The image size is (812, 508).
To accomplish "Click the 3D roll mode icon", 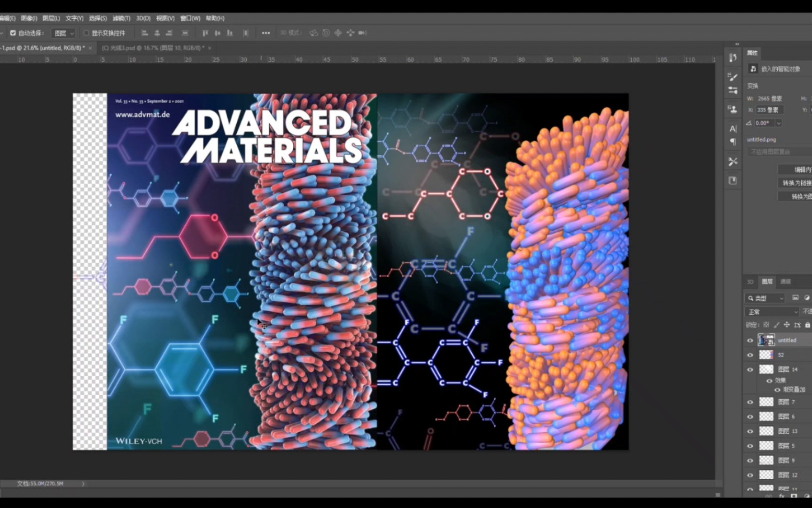I will [326, 33].
